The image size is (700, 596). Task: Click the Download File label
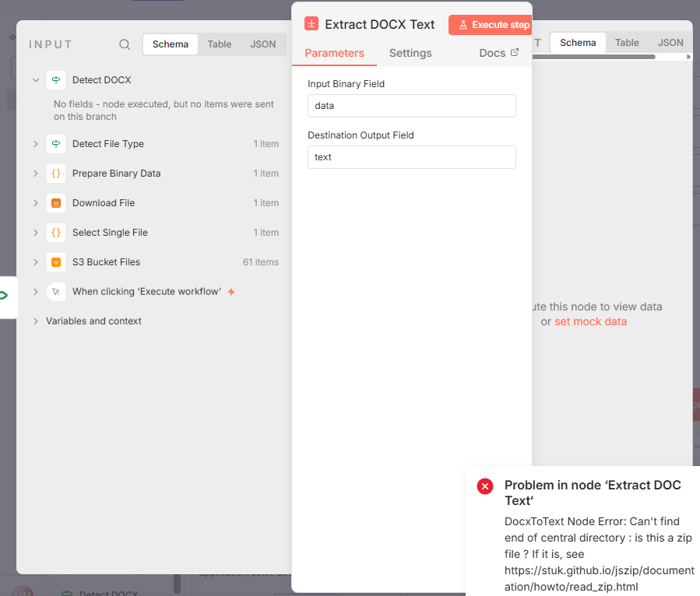pos(104,203)
